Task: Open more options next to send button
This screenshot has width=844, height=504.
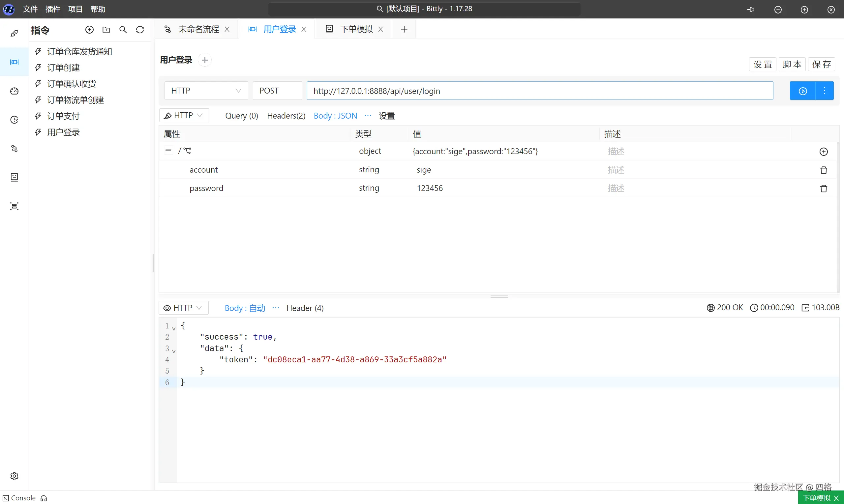Action: 824,91
